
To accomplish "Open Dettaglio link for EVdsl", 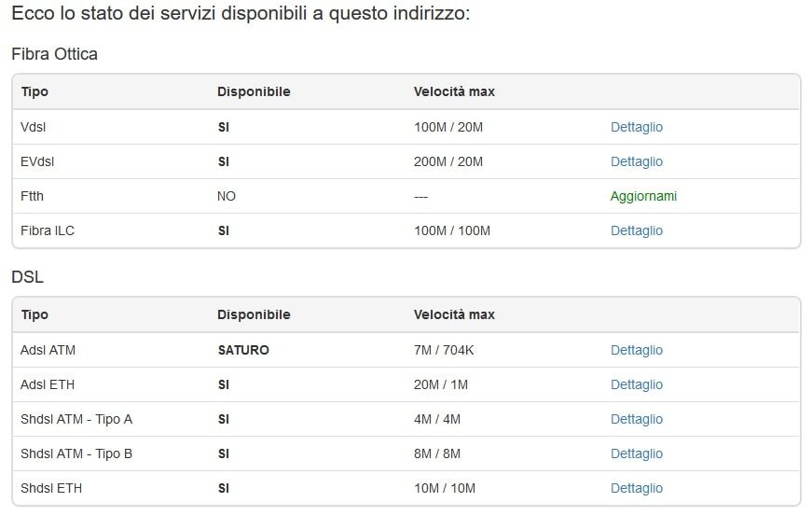I will tap(637, 161).
